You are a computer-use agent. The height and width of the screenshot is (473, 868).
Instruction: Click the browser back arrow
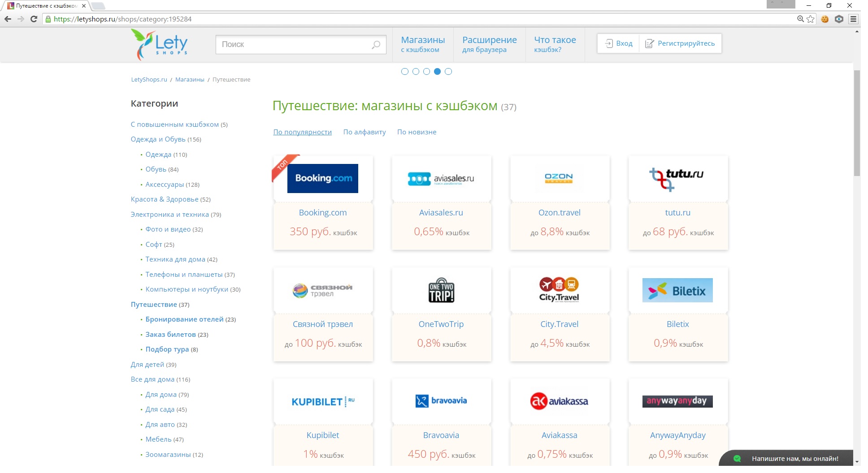(8, 19)
